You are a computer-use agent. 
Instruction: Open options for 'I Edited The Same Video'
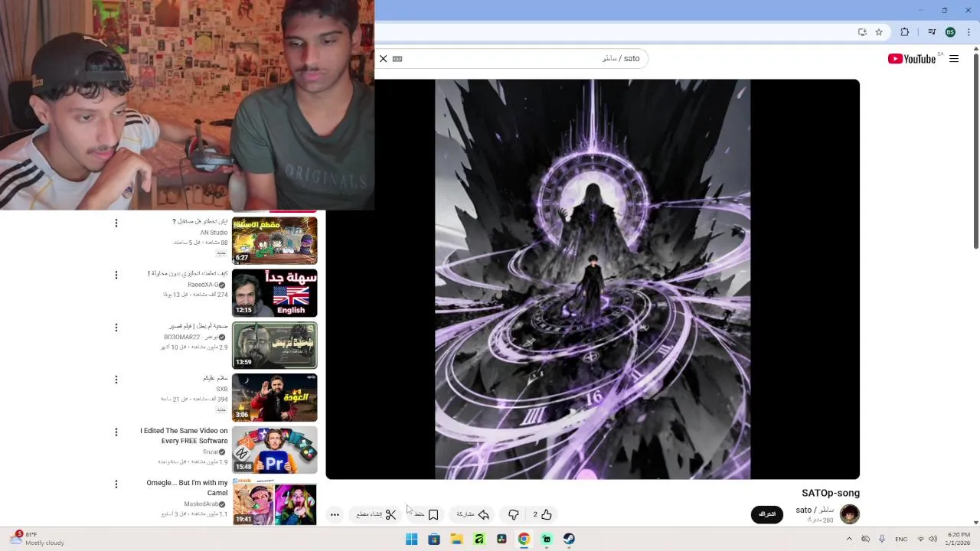point(116,432)
